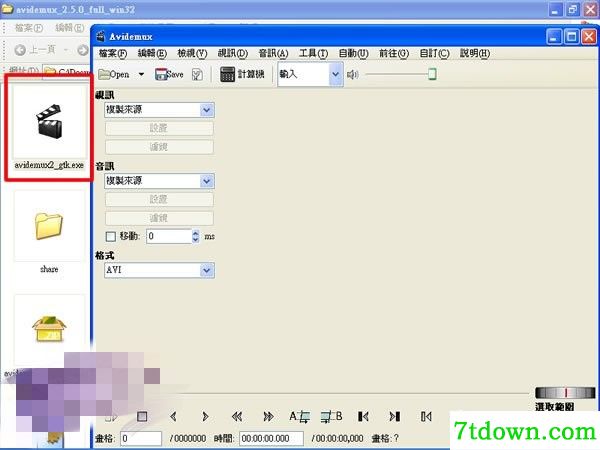The height and width of the screenshot is (450, 600).
Task: Click the explorer Back (上一頁) button
Action: tap(35, 50)
